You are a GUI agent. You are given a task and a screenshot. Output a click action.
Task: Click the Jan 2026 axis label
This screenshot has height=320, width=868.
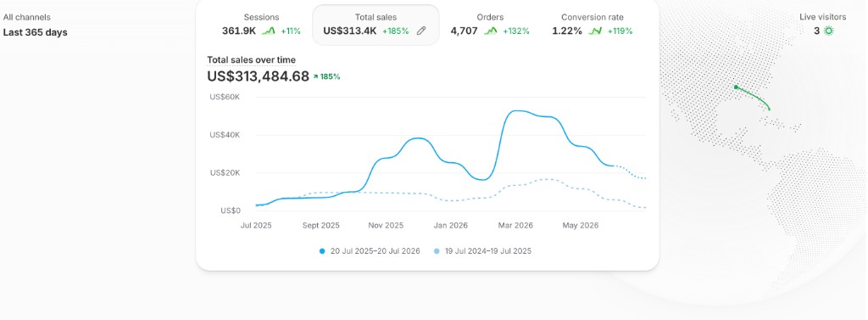(451, 226)
